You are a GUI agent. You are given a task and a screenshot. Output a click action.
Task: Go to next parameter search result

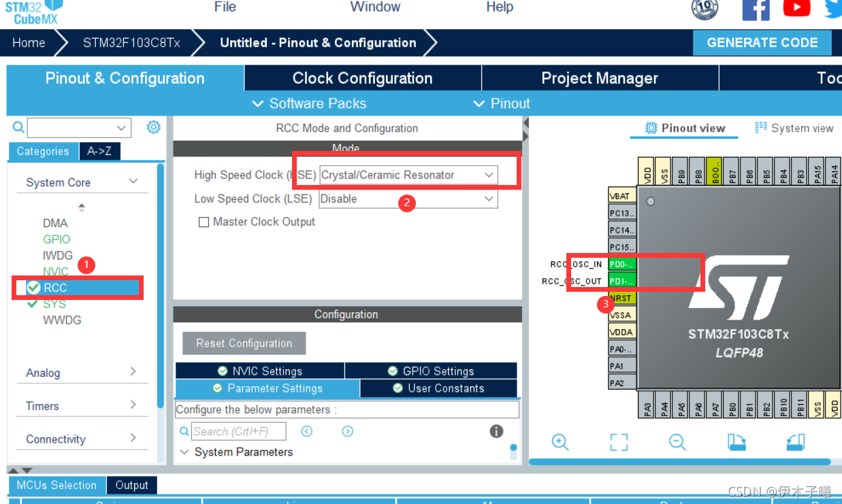[x=348, y=431]
